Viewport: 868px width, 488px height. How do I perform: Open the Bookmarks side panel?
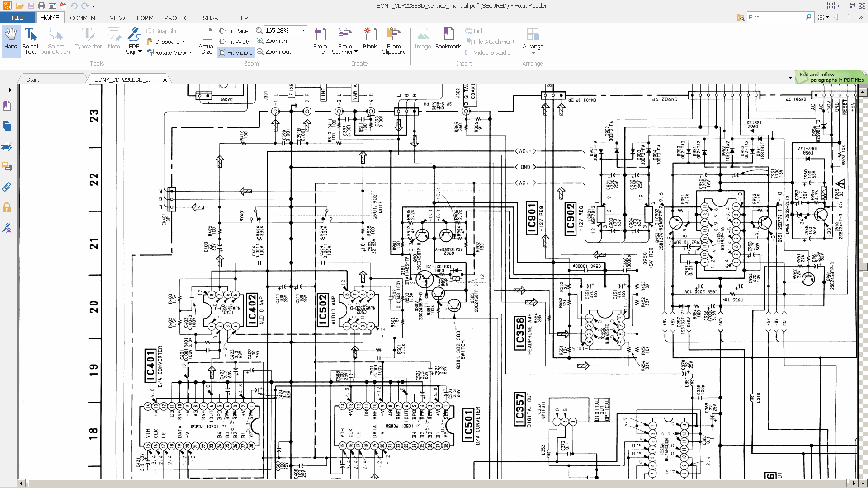point(7,106)
